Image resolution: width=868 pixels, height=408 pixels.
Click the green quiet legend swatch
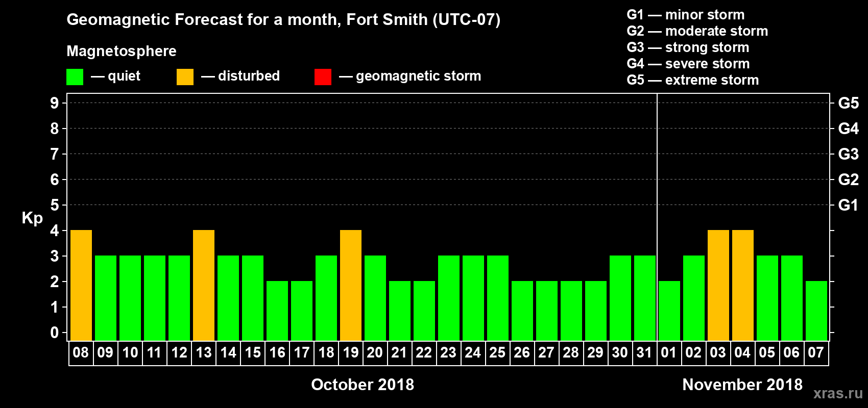(x=75, y=77)
